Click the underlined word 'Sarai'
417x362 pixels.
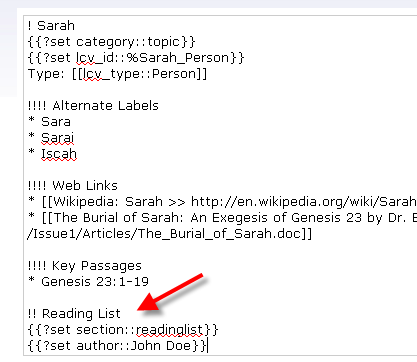click(x=57, y=138)
